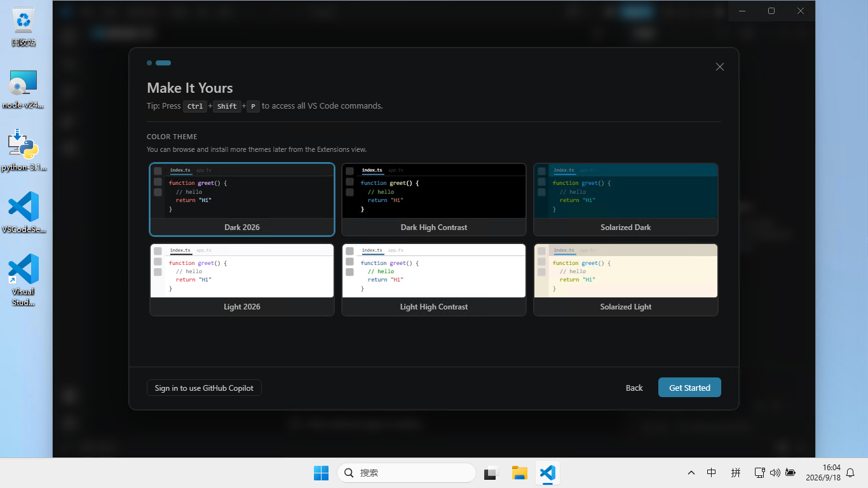Choose the Solarized Light theme
Viewport: 868px width, 488px height.
pos(626,280)
